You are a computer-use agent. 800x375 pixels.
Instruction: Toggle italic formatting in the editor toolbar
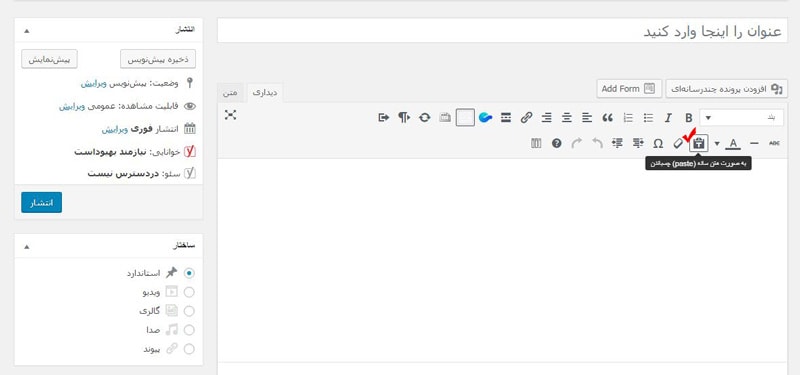coord(668,118)
